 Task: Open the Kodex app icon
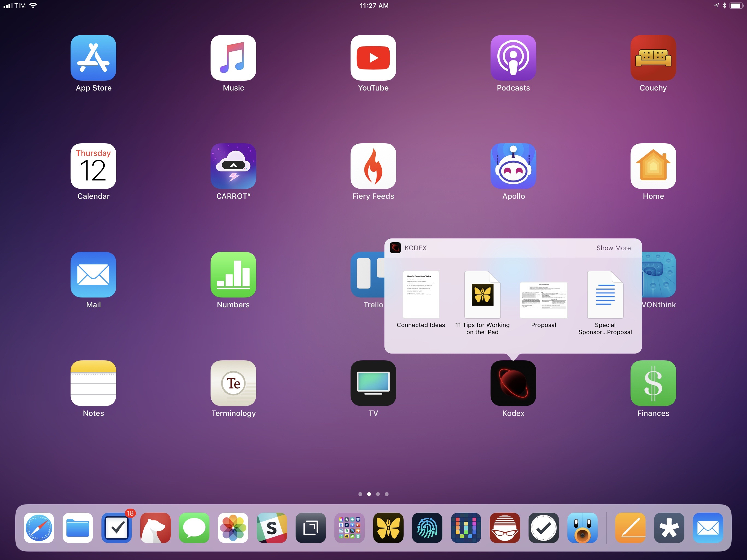coord(513,383)
